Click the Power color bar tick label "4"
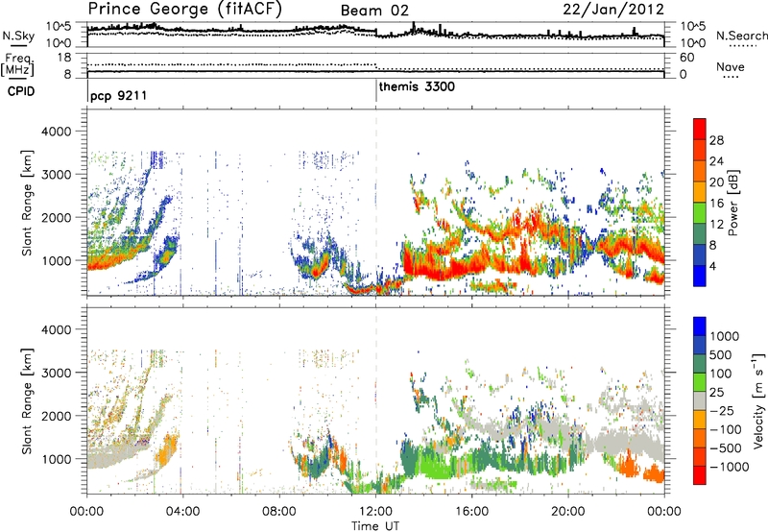This screenshot has width=768, height=532. [x=713, y=266]
